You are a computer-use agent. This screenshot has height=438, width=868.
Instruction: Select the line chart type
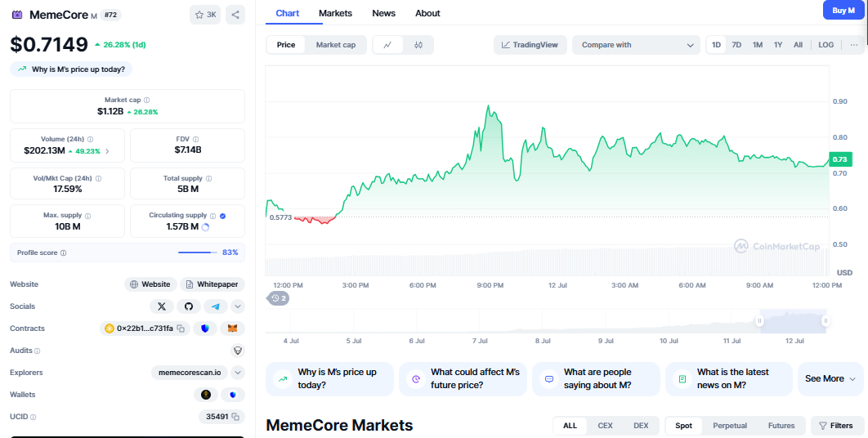pos(387,45)
